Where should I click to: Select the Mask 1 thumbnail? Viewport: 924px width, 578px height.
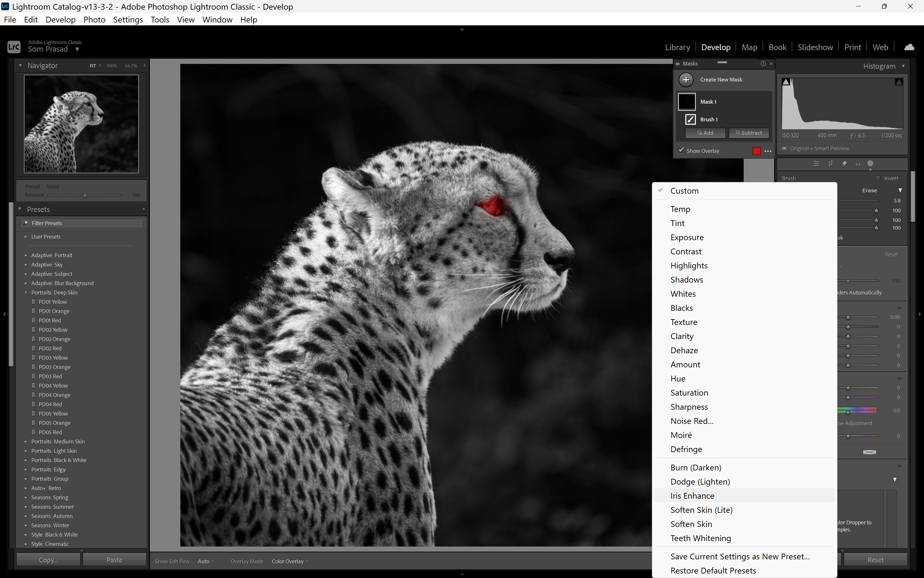(x=687, y=102)
